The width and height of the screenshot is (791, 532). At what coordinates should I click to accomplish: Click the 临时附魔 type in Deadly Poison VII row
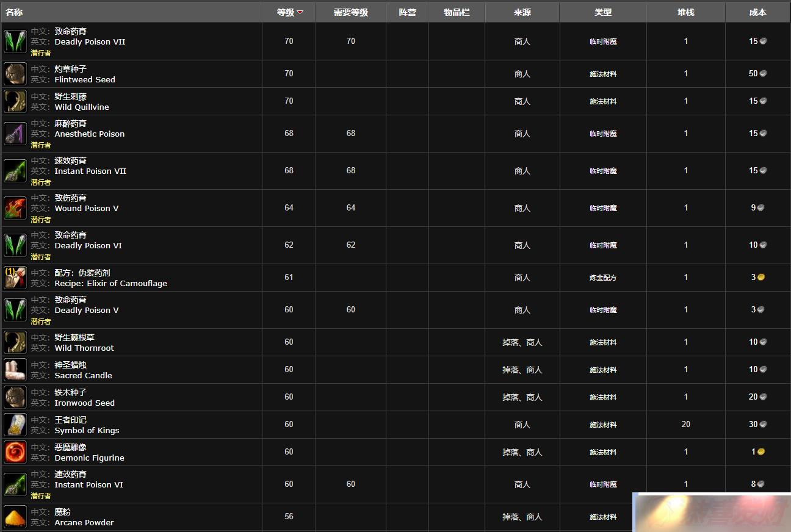pos(603,41)
